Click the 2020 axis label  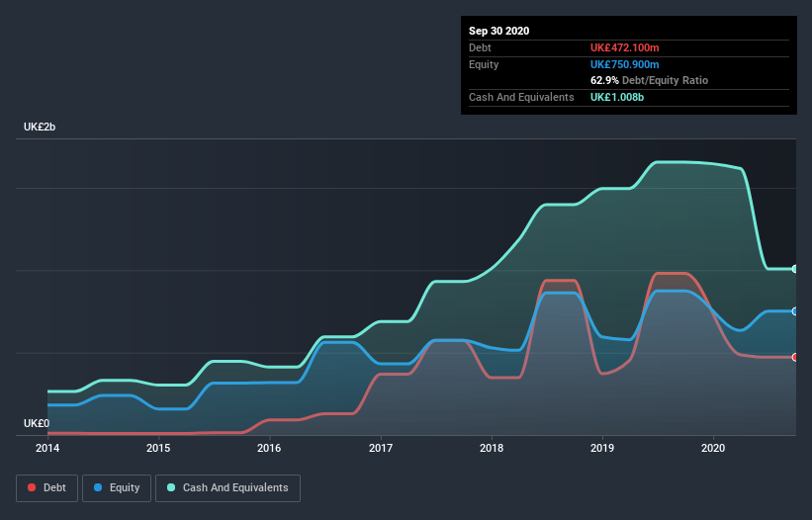tap(713, 448)
